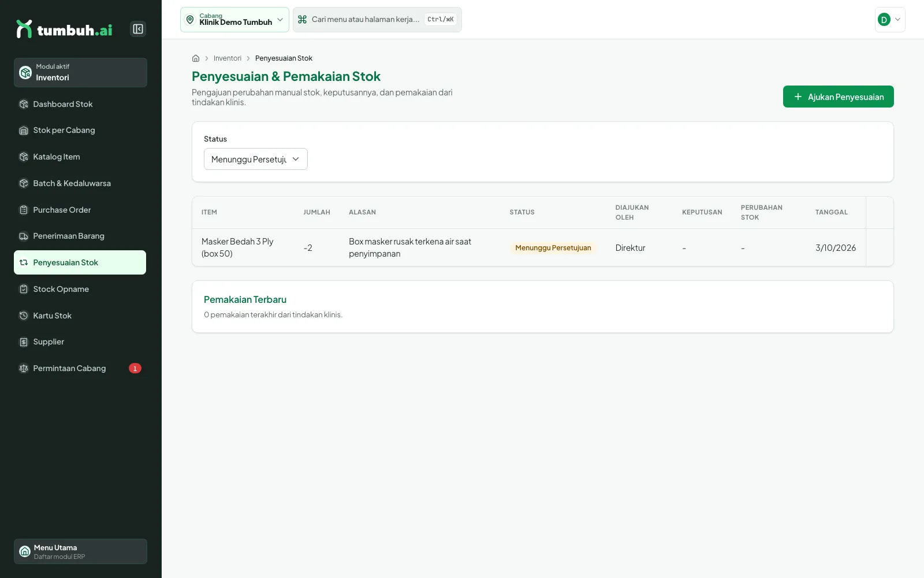Click the Batch & Kedaluwarsa icon

24,183
